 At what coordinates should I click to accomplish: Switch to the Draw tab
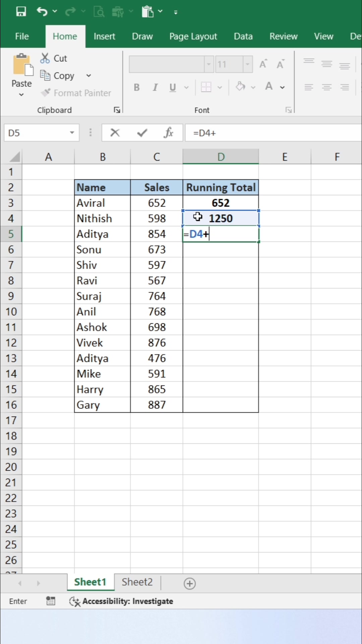(x=142, y=36)
